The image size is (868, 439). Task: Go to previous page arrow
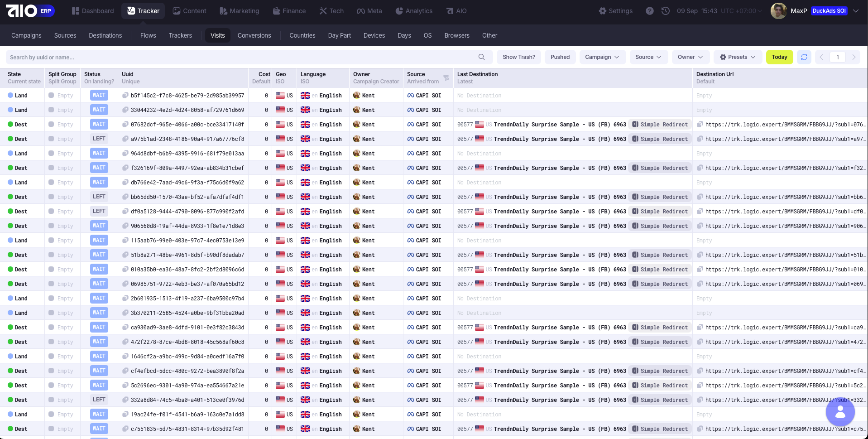(x=822, y=57)
